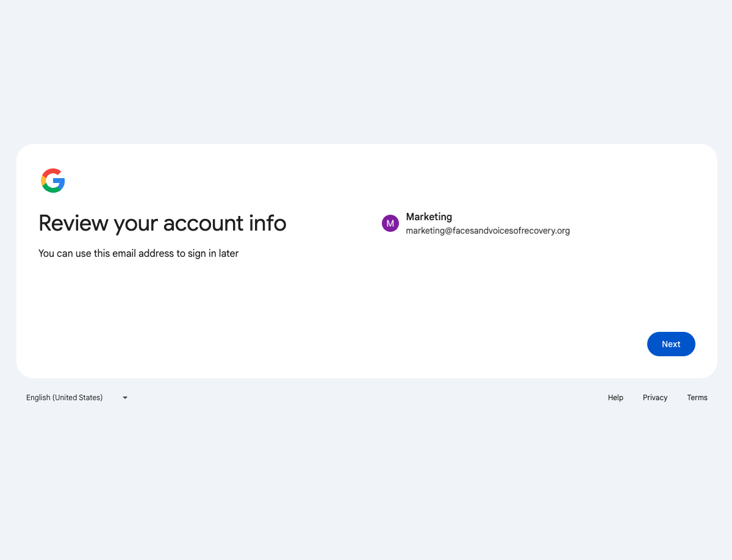Image resolution: width=732 pixels, height=560 pixels.
Task: Open the Privacy link
Action: pos(655,398)
